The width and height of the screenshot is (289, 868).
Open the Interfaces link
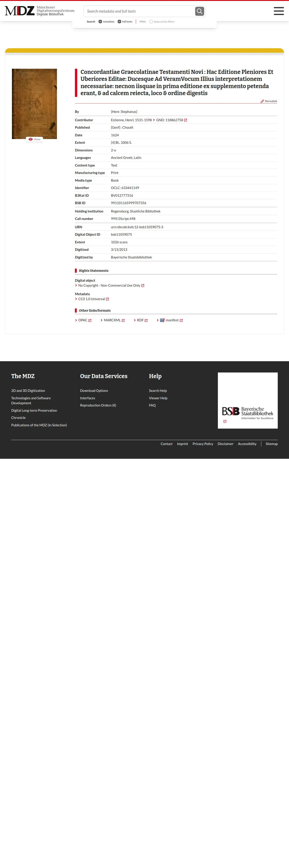(x=88, y=398)
